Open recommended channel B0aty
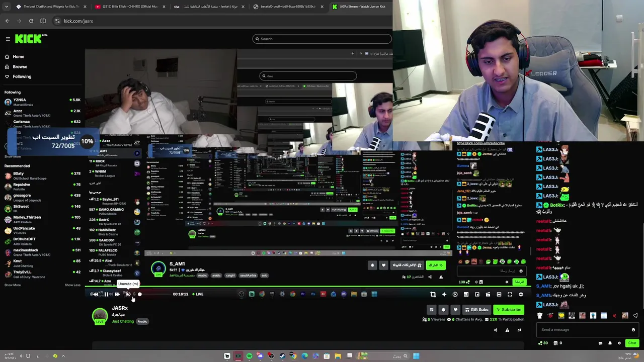Viewport: 644px width, 362px height. tap(42, 175)
